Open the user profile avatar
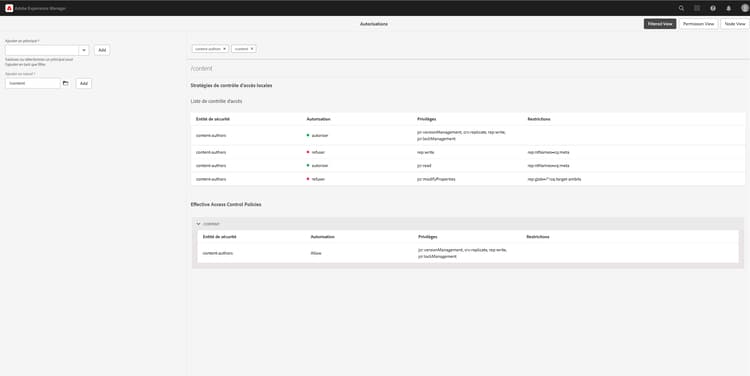This screenshot has height=376, width=750. pos(745,8)
